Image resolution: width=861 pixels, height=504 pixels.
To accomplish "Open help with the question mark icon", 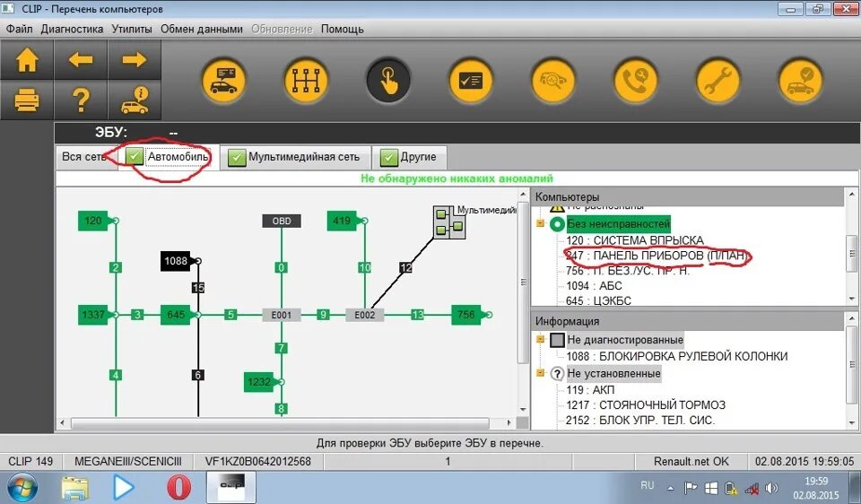I will tap(81, 100).
